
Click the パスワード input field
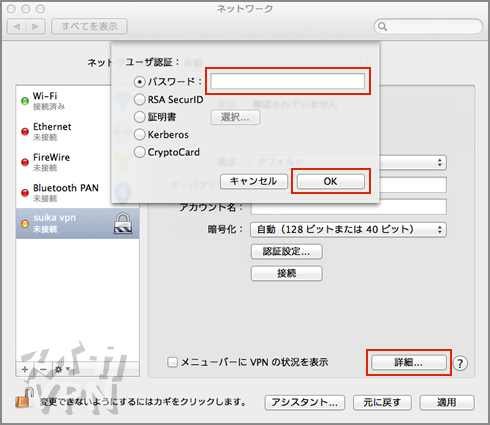(288, 81)
